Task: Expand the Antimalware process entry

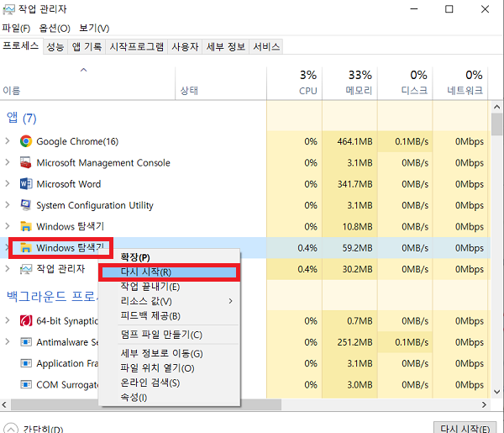Action: (x=8, y=342)
